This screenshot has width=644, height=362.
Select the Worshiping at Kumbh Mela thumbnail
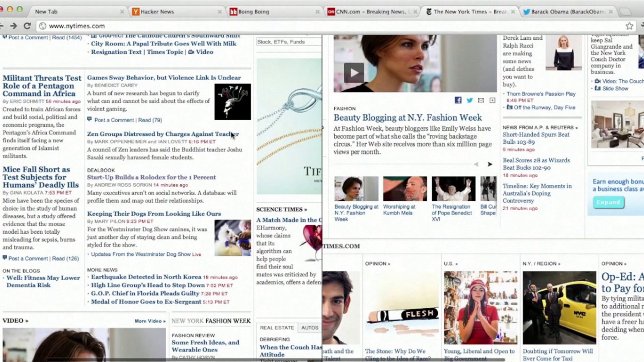pyautogui.click(x=405, y=189)
